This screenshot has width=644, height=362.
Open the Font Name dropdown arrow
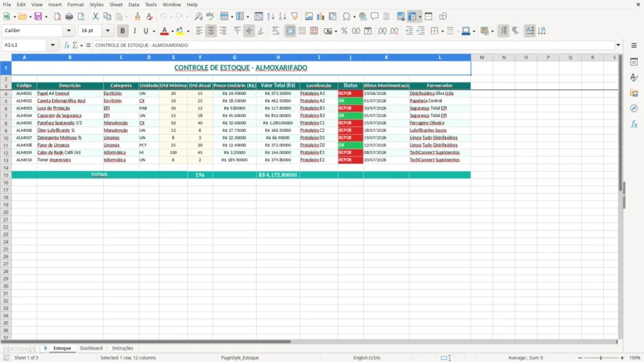69,31
